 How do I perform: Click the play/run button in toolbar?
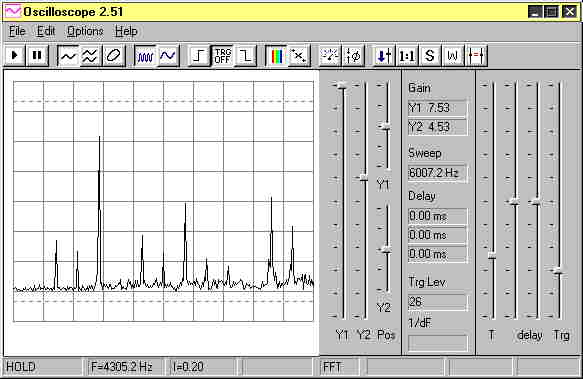tap(15, 56)
